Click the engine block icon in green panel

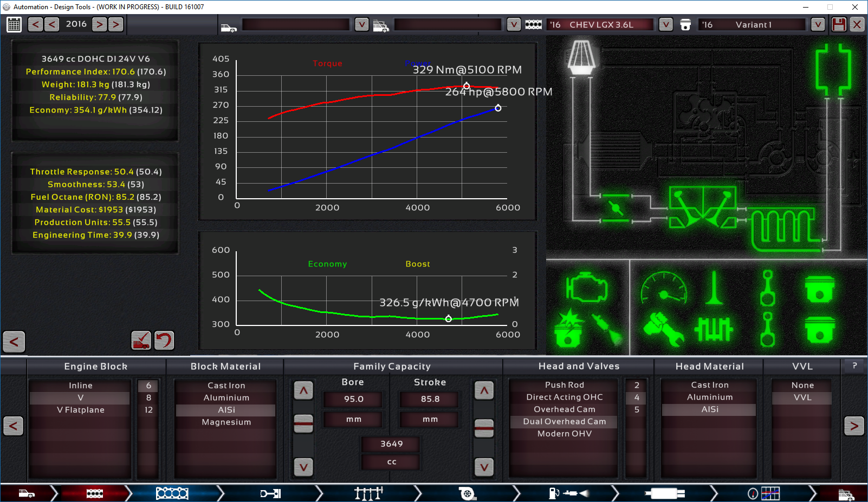coord(586,288)
